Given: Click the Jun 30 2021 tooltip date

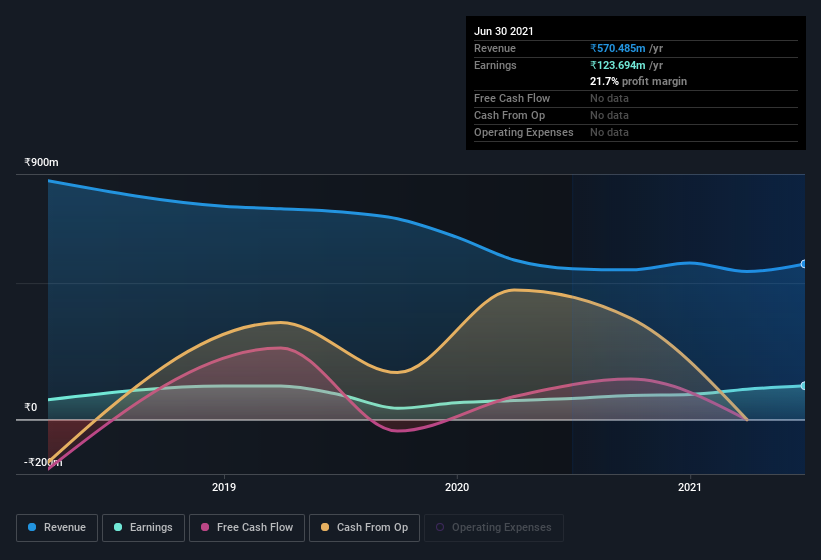Looking at the screenshot, I should (504, 31).
